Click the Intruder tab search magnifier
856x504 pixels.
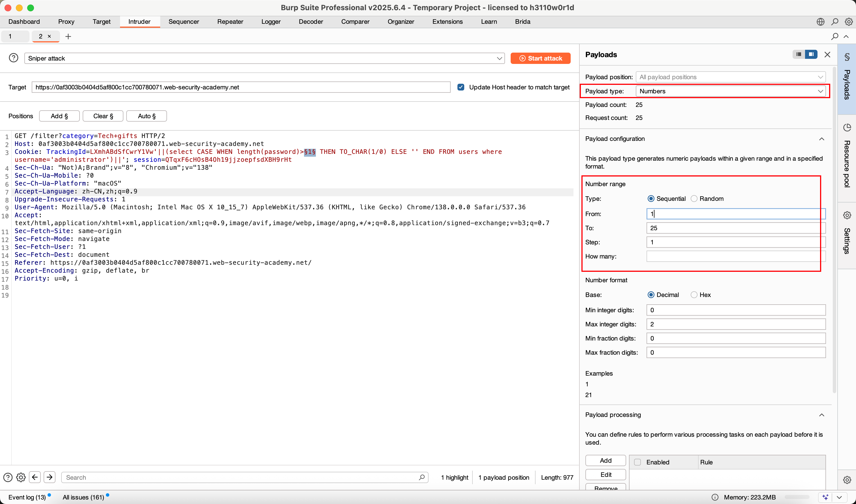coord(834,36)
